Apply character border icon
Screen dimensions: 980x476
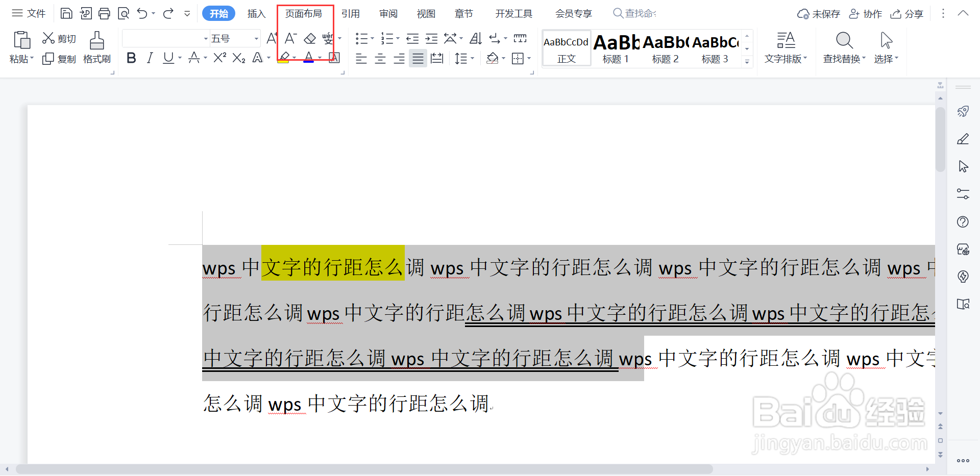[334, 58]
